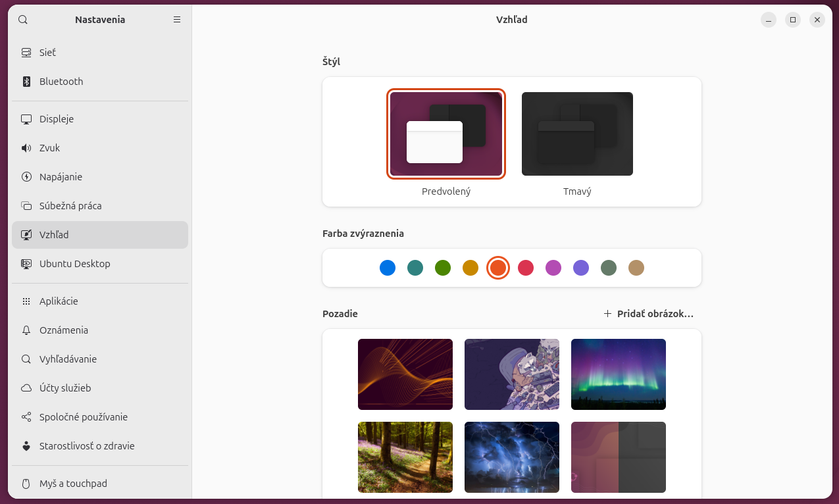Choose the yellow accent color
This screenshot has width=839, height=504.
tap(470, 268)
